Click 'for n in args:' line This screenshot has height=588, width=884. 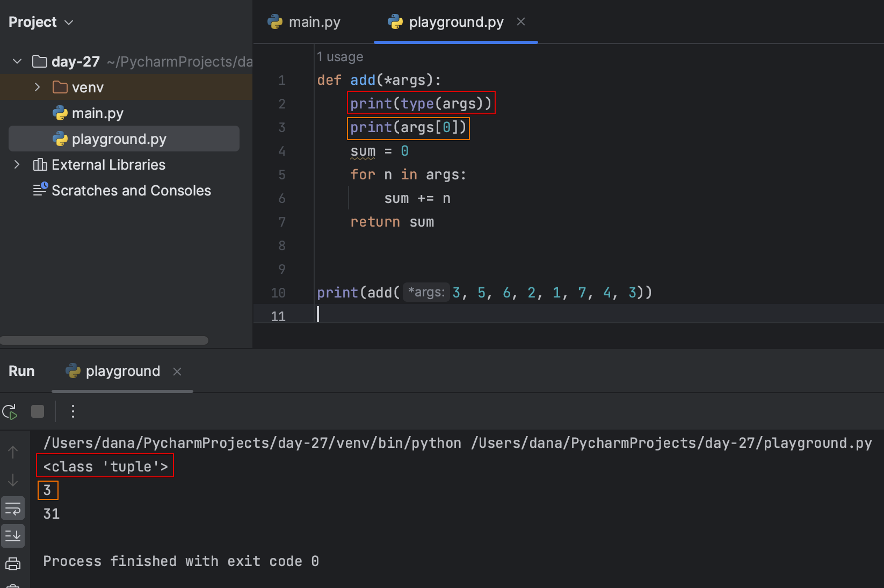point(408,175)
